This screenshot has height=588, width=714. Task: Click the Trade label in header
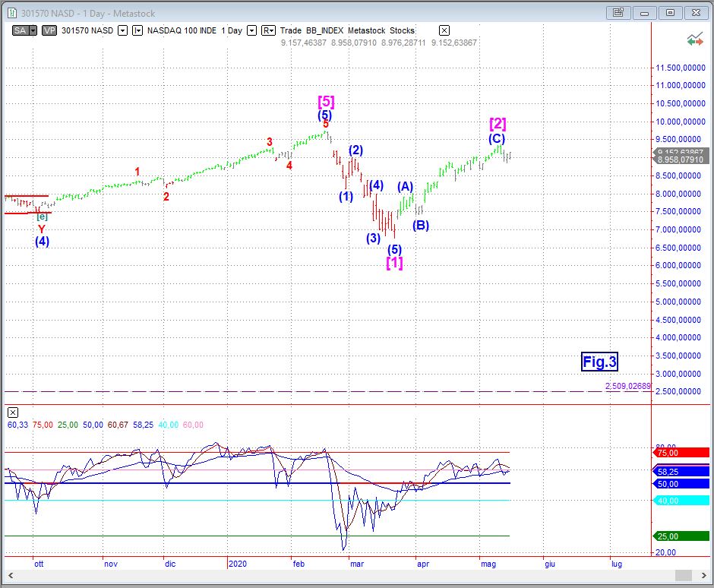(290, 30)
